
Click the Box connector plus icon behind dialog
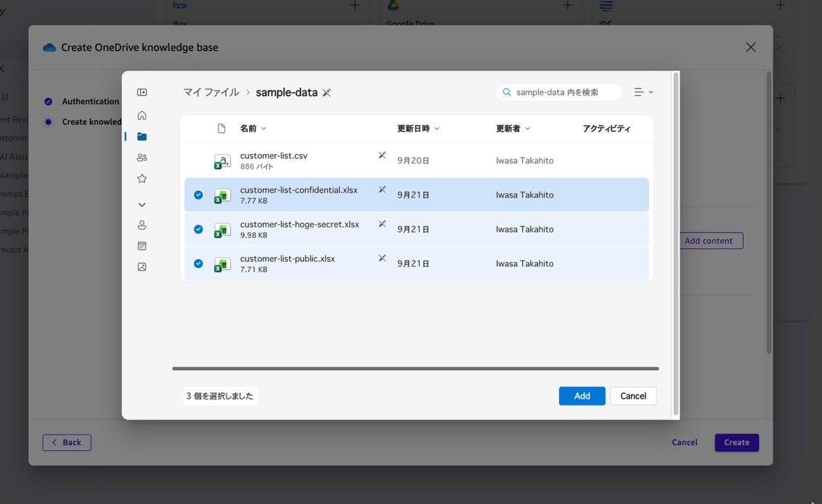pyautogui.click(x=355, y=6)
